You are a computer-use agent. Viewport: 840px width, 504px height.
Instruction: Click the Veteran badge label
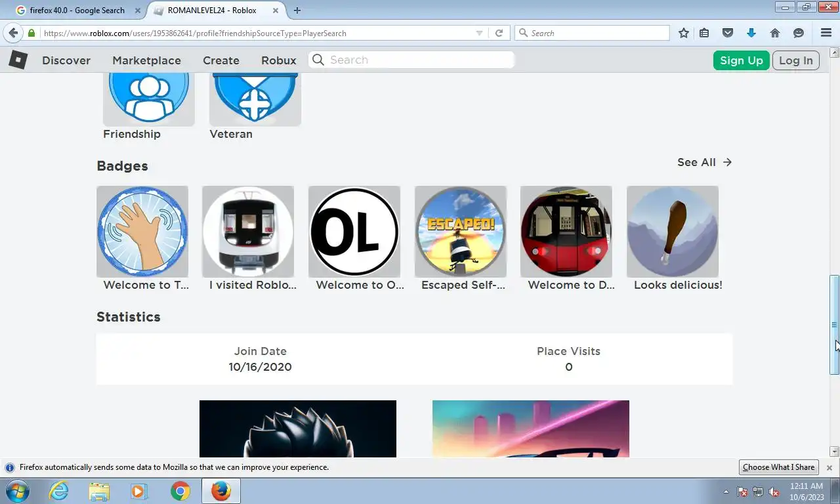click(231, 134)
